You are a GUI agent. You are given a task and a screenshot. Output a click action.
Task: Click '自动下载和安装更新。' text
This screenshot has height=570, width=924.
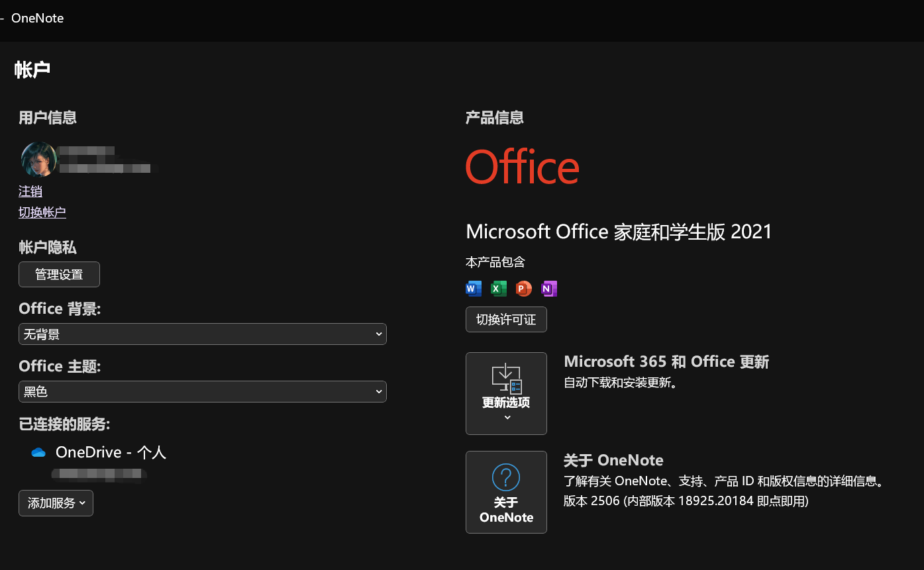tap(621, 383)
